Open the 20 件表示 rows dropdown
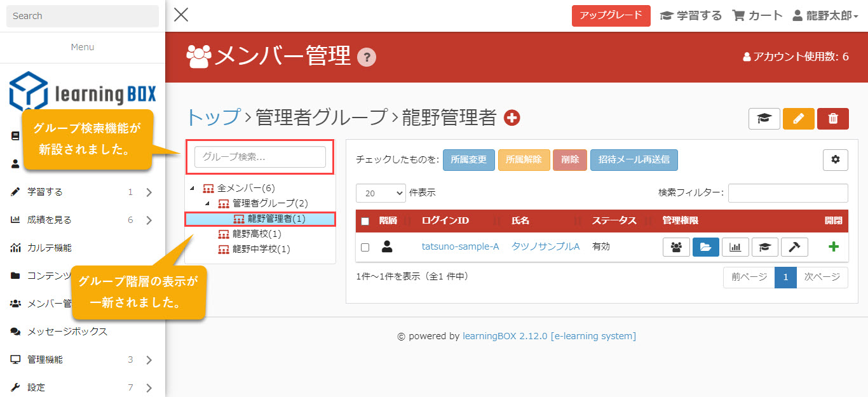Viewport: 868px width, 397px height. 381,193
